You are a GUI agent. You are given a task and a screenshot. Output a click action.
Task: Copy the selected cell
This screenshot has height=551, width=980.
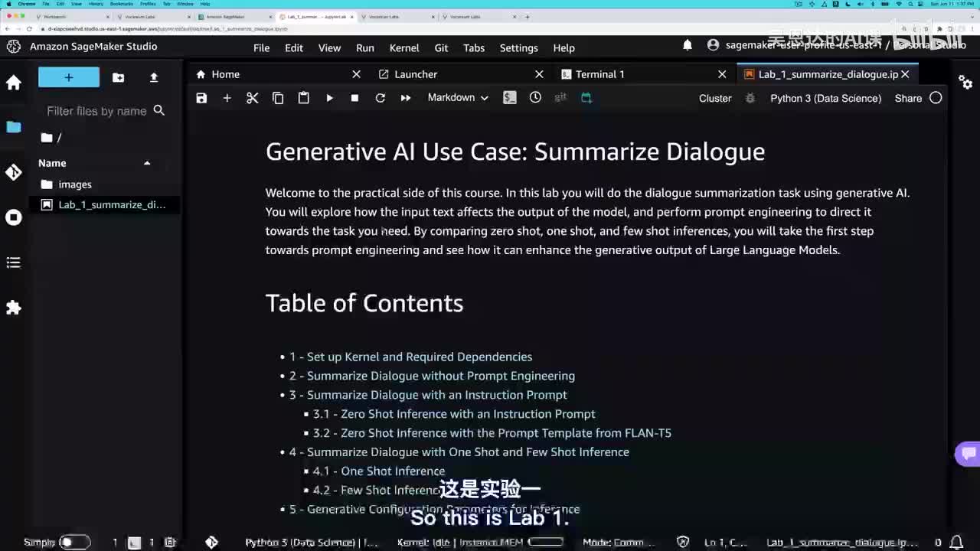[278, 98]
